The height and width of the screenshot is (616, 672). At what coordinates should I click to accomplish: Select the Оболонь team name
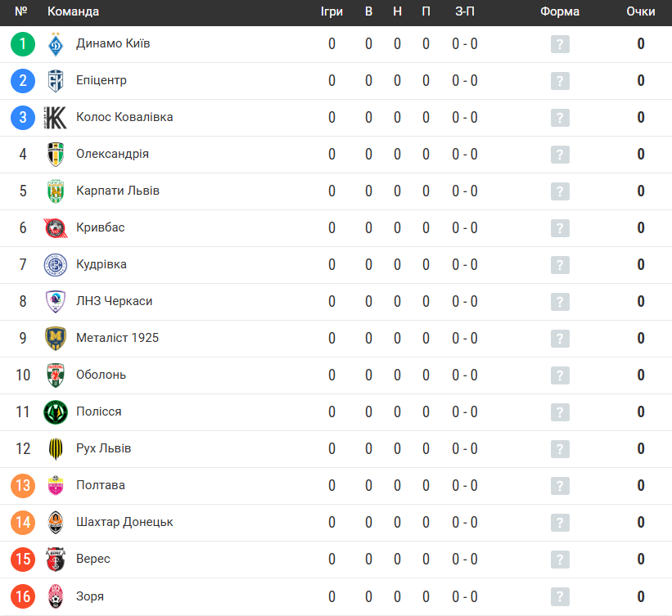pyautogui.click(x=101, y=375)
